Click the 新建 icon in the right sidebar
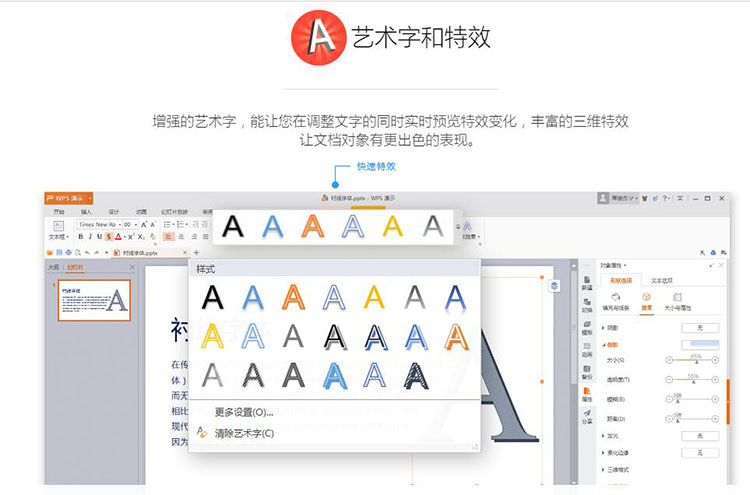This screenshot has width=750, height=495. click(586, 284)
